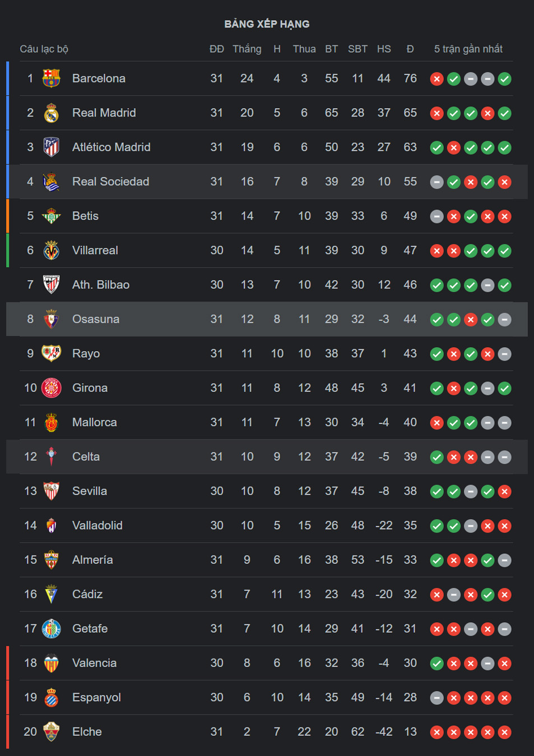Image resolution: width=534 pixels, height=756 pixels.
Task: Open the Girona club logo
Action: pos(51,388)
